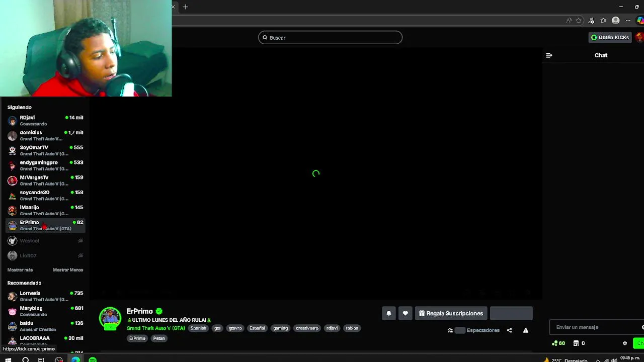Open a new browser tab with plus

coord(185,7)
